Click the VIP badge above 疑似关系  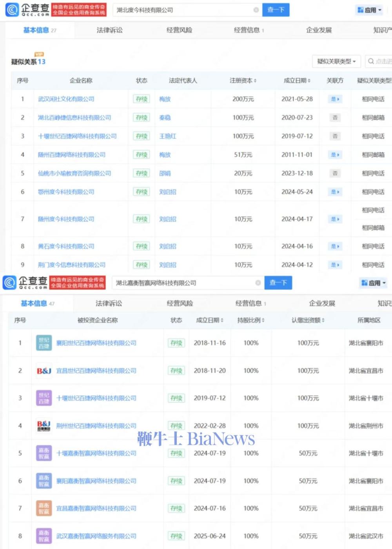click(39, 55)
